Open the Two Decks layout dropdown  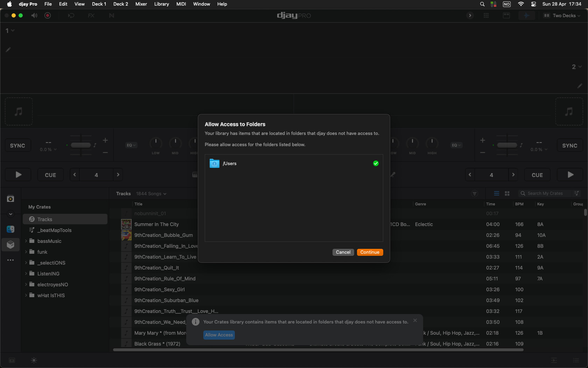tap(562, 15)
